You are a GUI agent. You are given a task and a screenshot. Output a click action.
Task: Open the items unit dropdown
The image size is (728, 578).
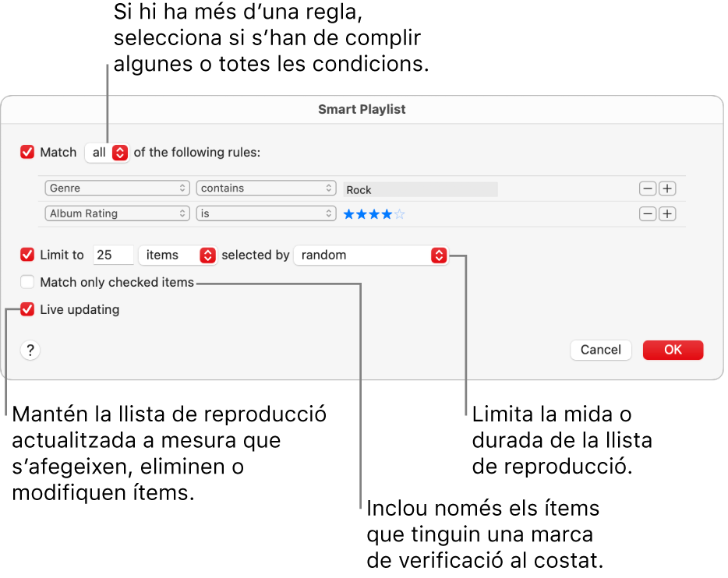pos(178,256)
